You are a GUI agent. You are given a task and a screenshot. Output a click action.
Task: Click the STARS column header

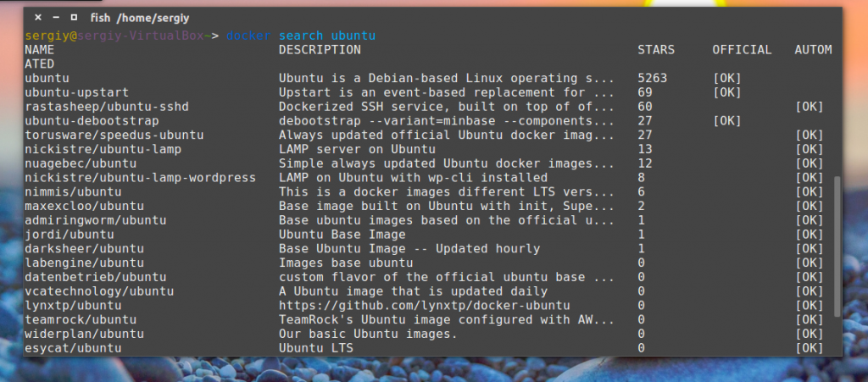(x=656, y=50)
